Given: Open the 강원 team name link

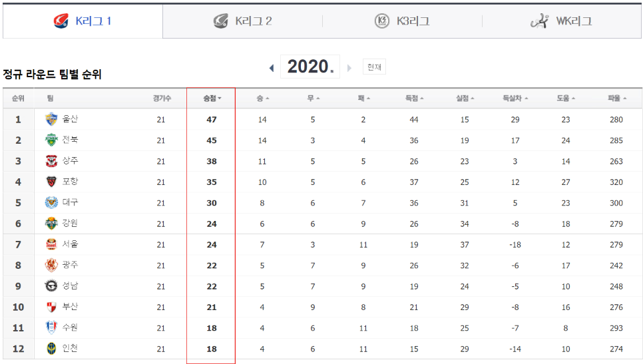Looking at the screenshot, I should click(70, 223).
